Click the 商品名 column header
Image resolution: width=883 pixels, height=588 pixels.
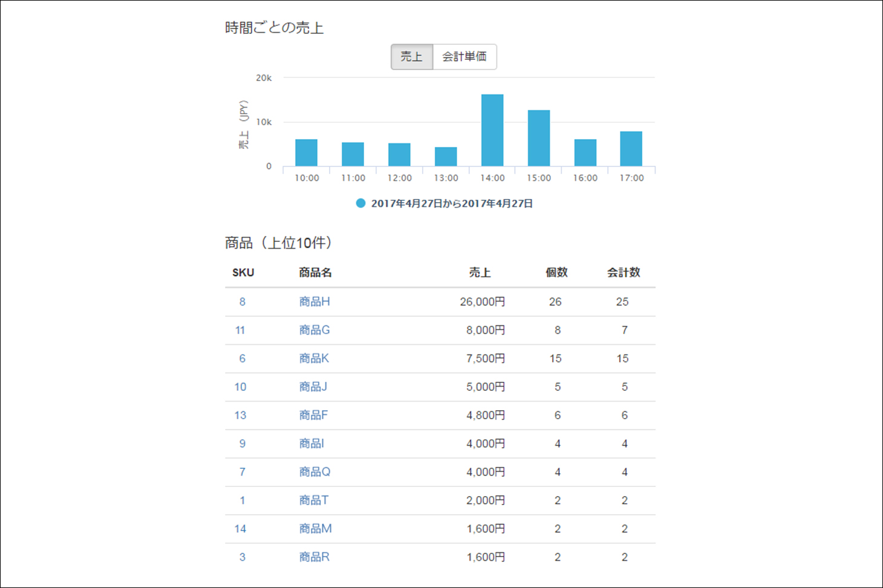click(x=315, y=273)
